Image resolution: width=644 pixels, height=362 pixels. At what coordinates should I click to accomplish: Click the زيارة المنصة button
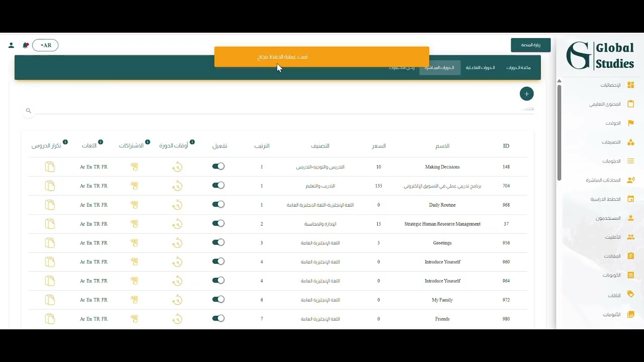tap(531, 45)
